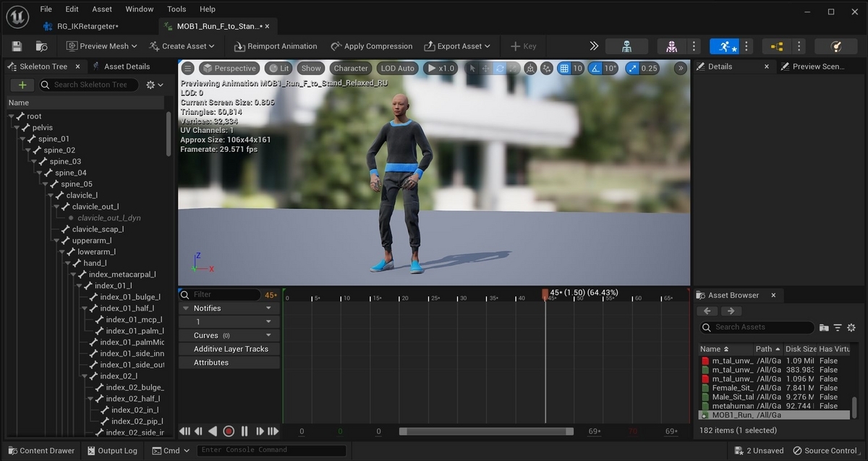Image resolution: width=868 pixels, height=461 pixels.
Task: Open the Asset menu
Action: tap(102, 9)
